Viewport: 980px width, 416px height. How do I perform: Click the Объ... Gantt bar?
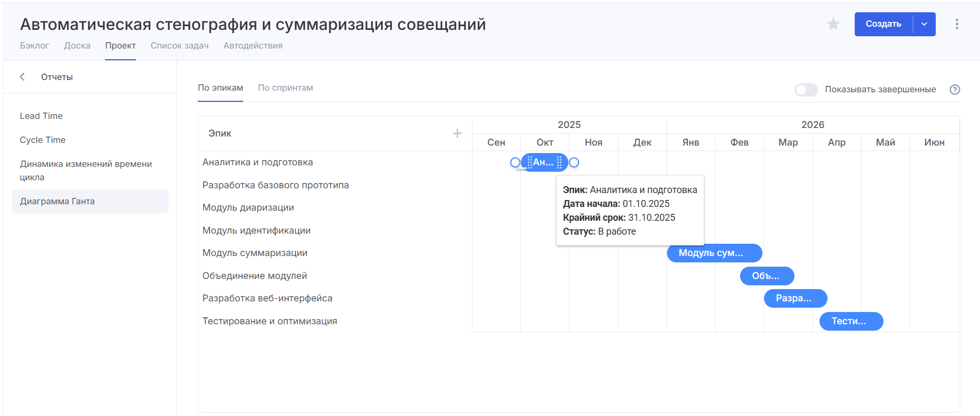[767, 276]
